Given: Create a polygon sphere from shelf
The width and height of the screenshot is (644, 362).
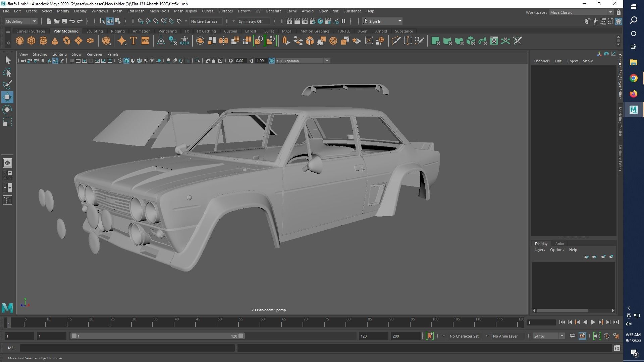Looking at the screenshot, I should pyautogui.click(x=20, y=41).
